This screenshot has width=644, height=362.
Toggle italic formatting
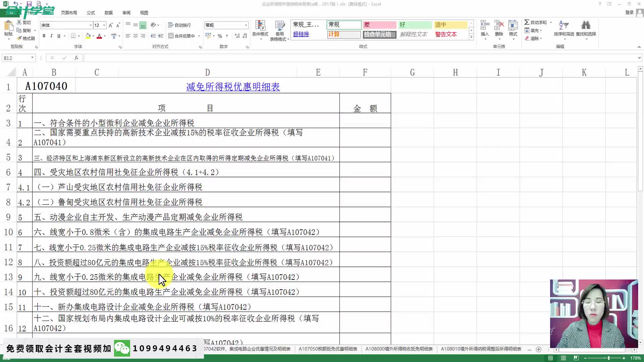(51, 36)
